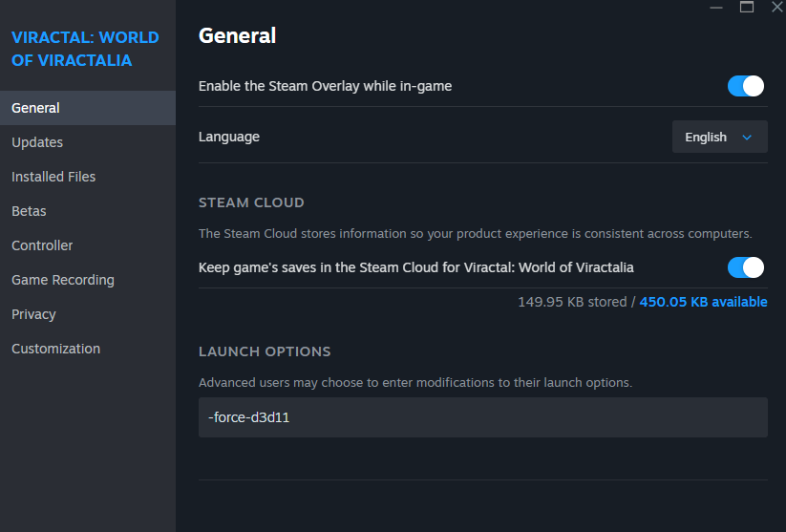Maximize the properties window

tap(747, 7)
